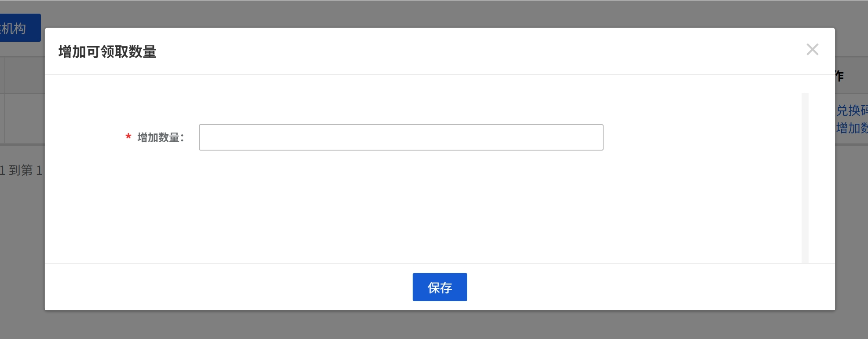Image resolution: width=868 pixels, height=339 pixels.
Task: Click the dialog title 增加可领取数量
Action: click(107, 52)
